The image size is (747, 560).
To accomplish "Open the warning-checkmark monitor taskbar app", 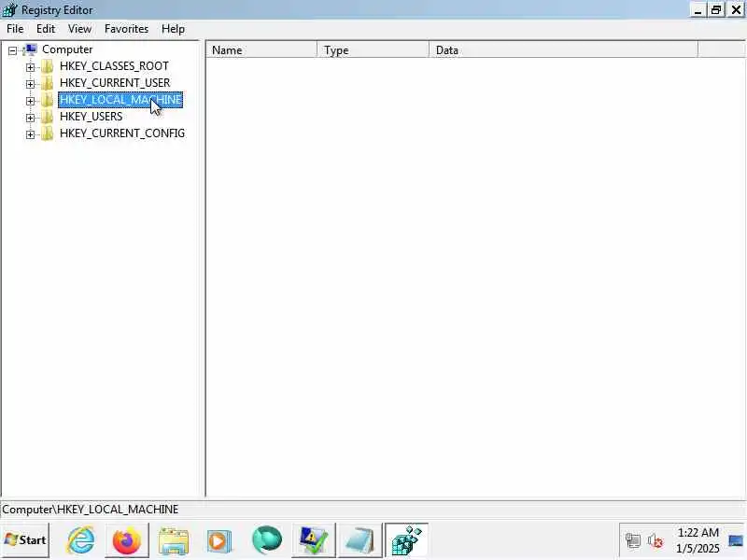I will coord(313,540).
